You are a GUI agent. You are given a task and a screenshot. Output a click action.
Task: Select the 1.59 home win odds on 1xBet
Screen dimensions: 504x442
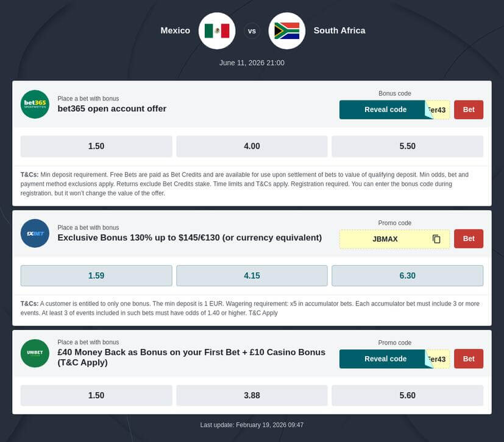pos(96,275)
